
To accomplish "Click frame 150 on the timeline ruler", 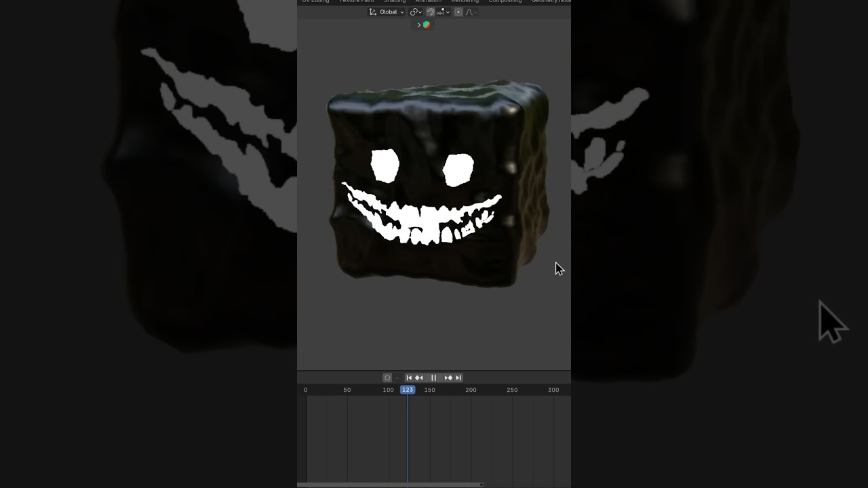I will point(430,390).
